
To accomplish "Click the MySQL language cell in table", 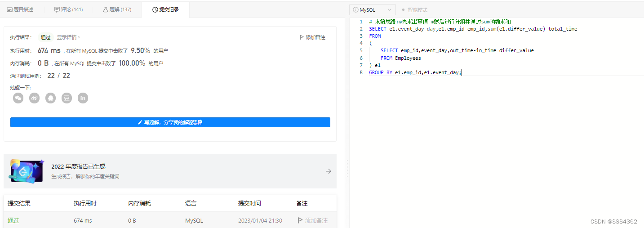I will click(194, 220).
